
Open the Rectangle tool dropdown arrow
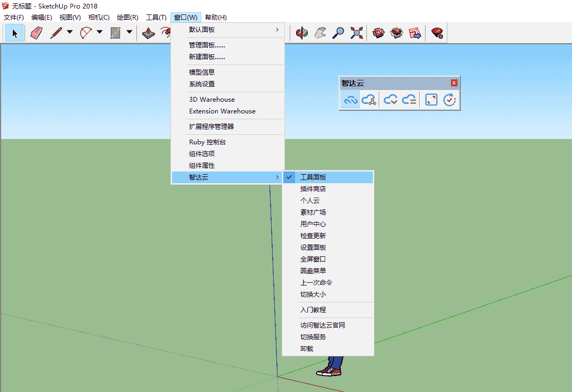[128, 32]
